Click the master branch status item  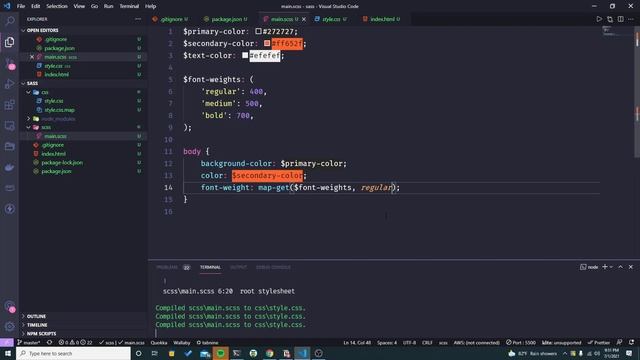pos(29,342)
